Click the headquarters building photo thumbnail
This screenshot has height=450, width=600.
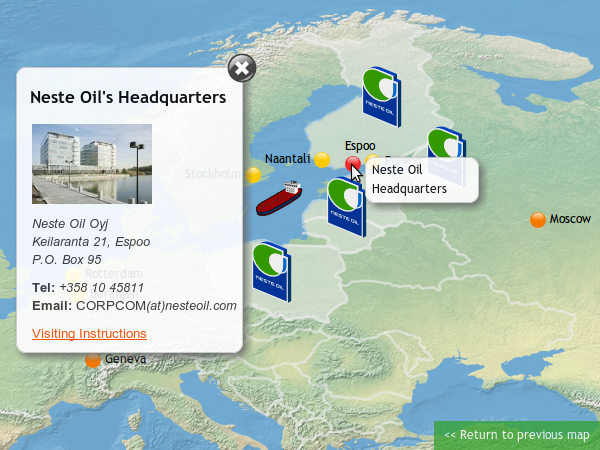92,164
